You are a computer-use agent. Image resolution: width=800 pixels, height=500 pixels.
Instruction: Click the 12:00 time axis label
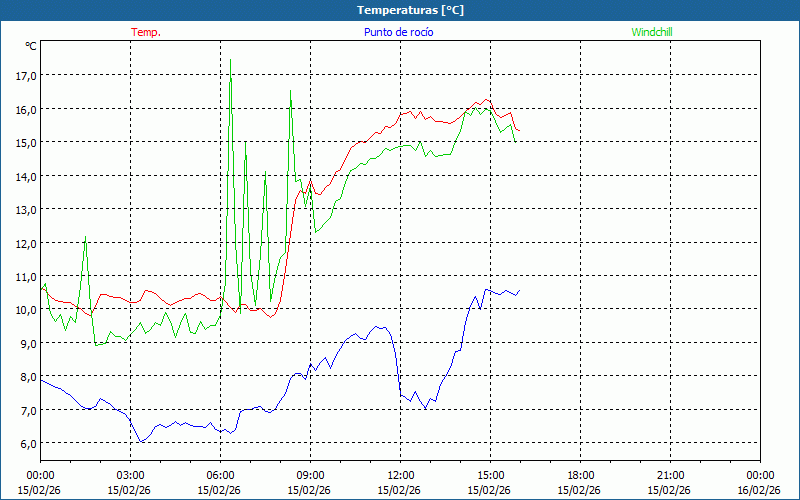coord(401,476)
